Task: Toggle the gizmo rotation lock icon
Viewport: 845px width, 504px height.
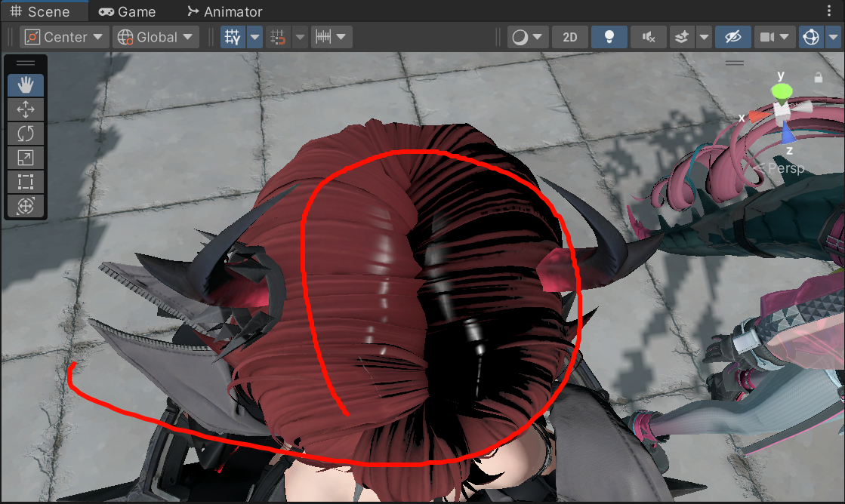Action: pyautogui.click(x=818, y=78)
